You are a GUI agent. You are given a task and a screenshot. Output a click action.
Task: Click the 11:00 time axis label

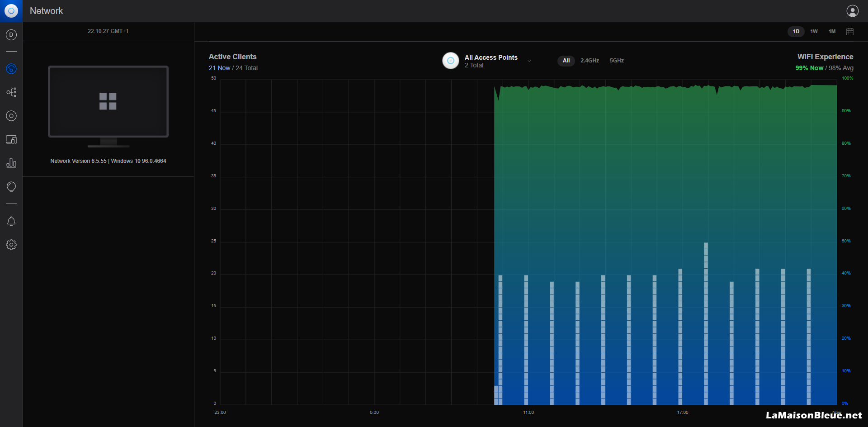528,413
